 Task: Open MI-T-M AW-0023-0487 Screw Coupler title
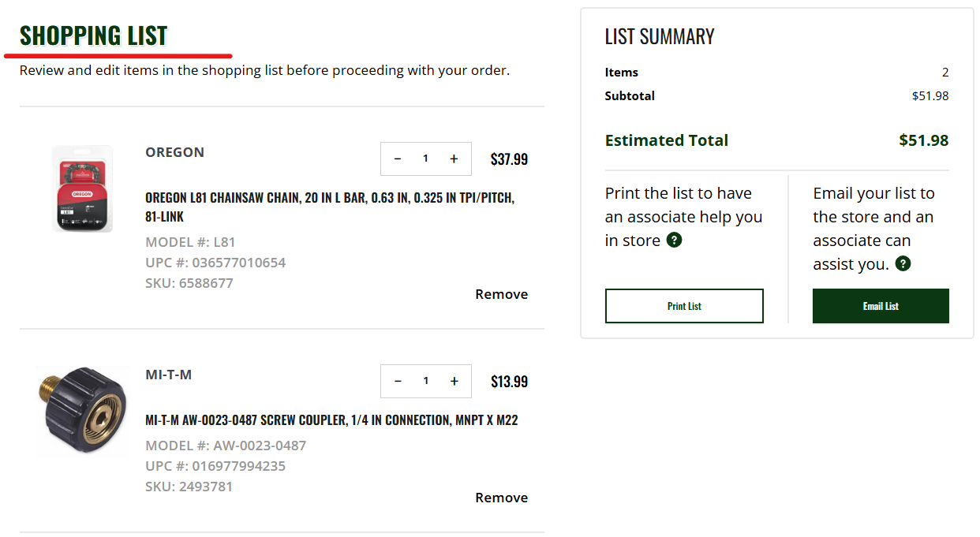(x=331, y=420)
